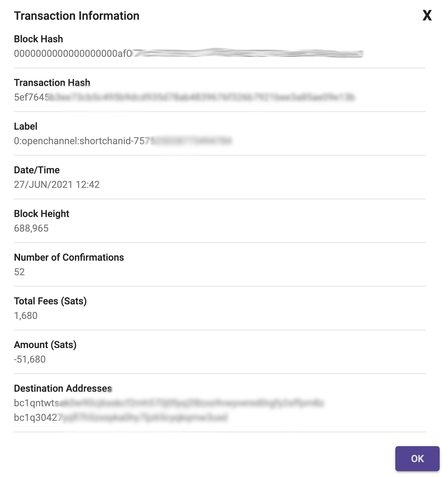Select the total fees value 1,680

[26, 315]
